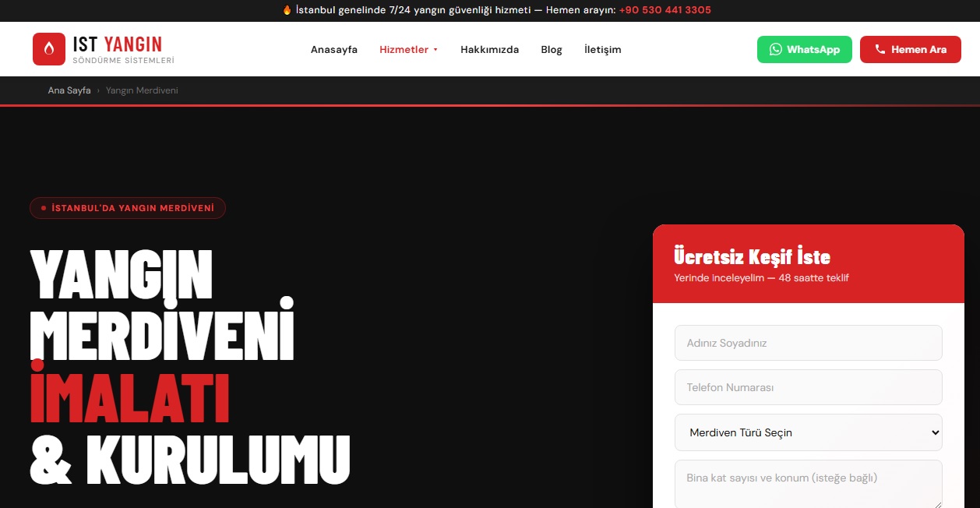The image size is (980, 508).
Task: Select Blog in the top navigation
Action: (552, 49)
